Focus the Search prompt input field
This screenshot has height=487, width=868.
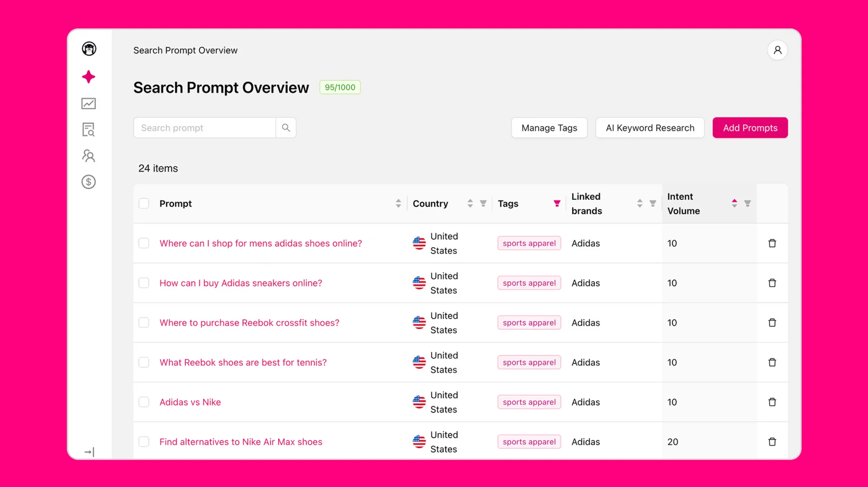[204, 128]
